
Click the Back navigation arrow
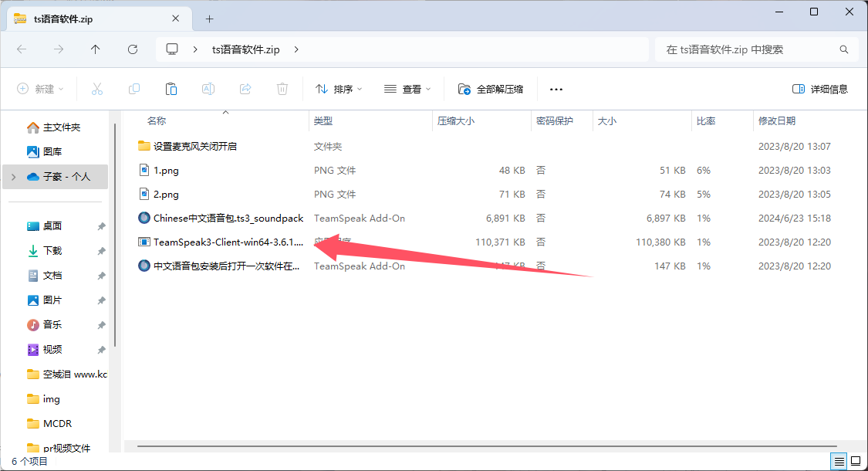point(22,49)
